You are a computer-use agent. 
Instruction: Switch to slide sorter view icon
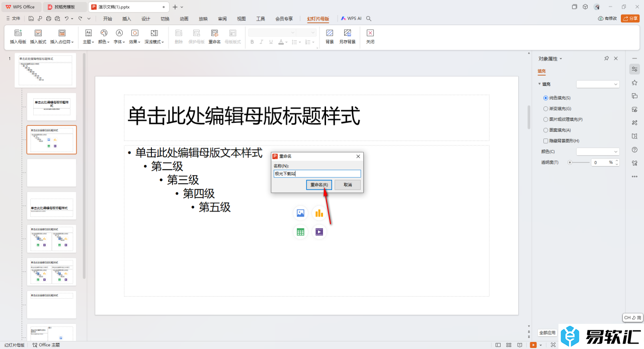[509, 345]
